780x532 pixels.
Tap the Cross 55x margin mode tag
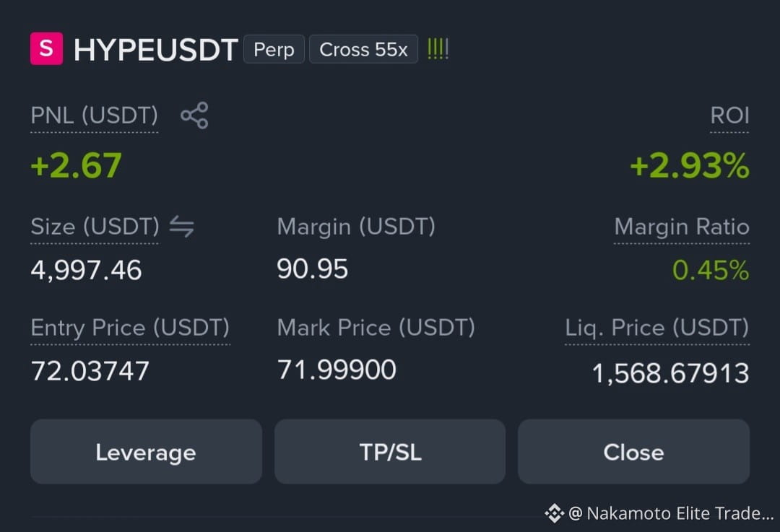pyautogui.click(x=363, y=49)
